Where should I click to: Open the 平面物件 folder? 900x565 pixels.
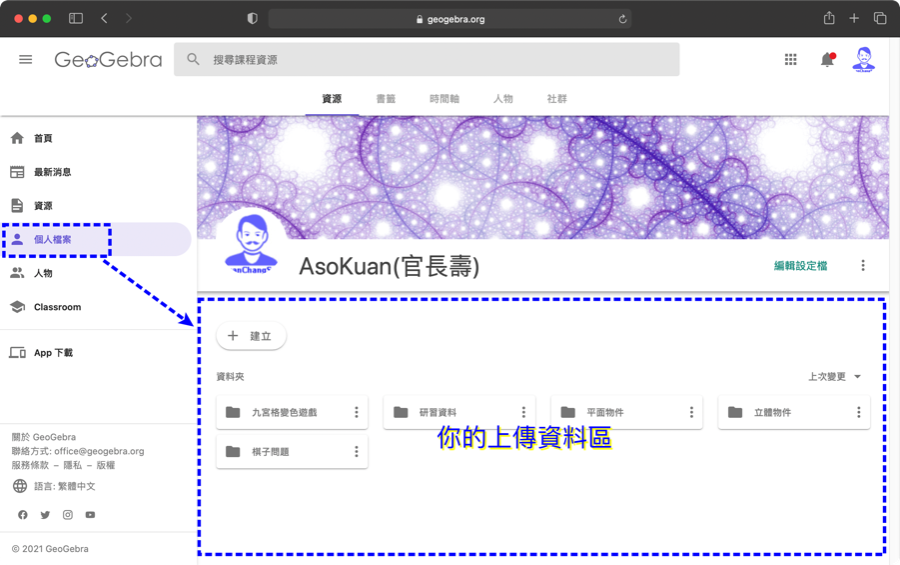tap(626, 412)
